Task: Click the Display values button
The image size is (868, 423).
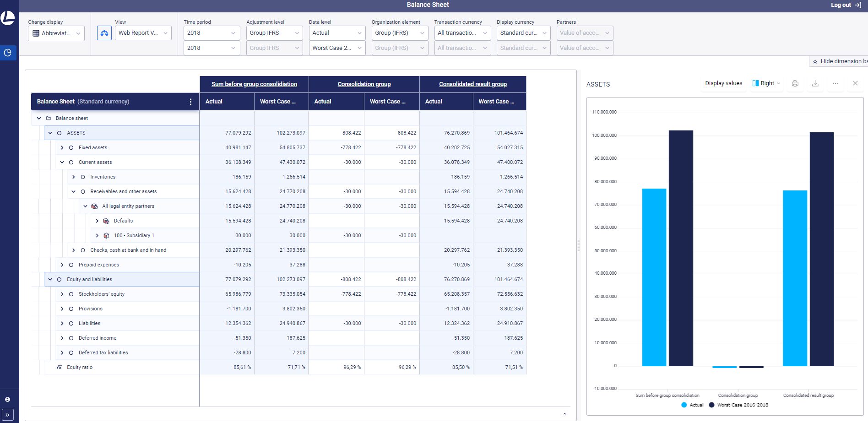Action: [724, 83]
